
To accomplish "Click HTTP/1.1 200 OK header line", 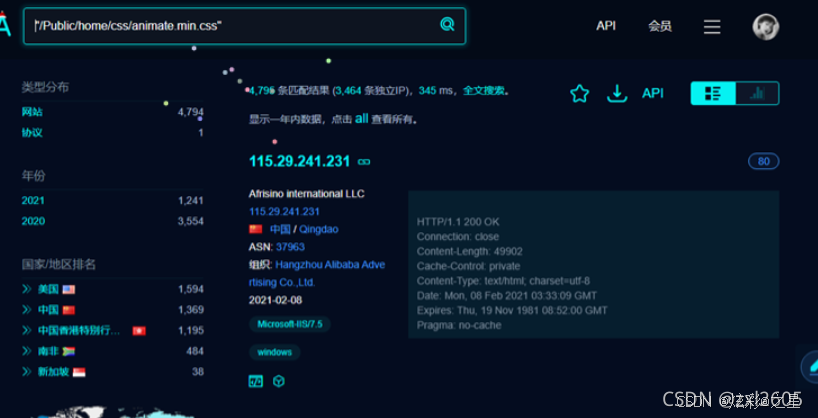I will pyautogui.click(x=458, y=222).
